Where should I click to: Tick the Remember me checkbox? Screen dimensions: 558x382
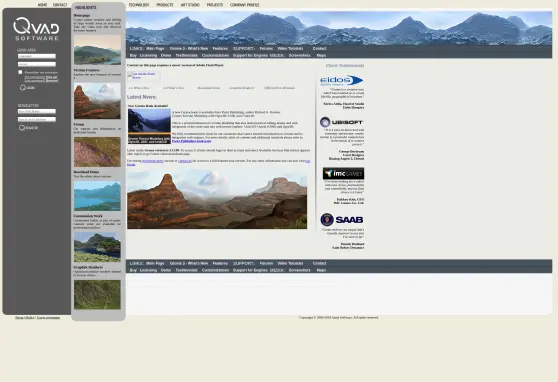[x=20, y=72]
